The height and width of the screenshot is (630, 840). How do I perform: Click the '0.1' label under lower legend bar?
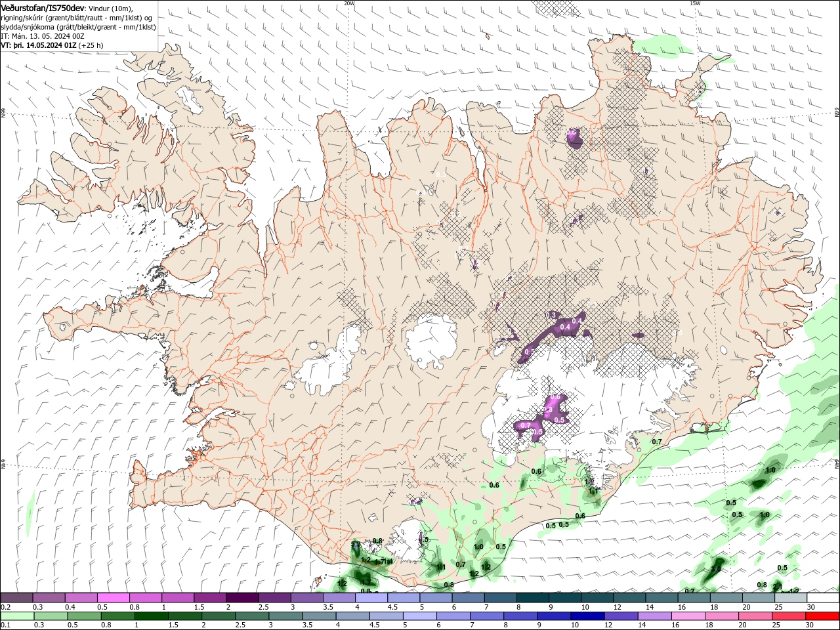[x=5, y=625]
